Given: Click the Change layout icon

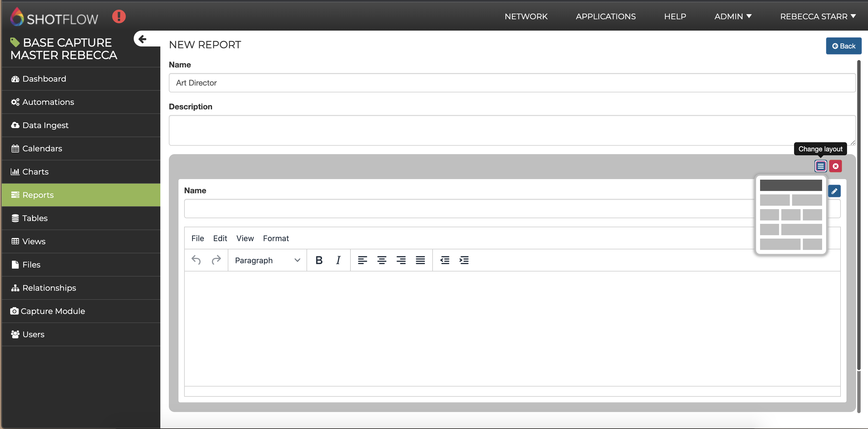Looking at the screenshot, I should [x=820, y=166].
